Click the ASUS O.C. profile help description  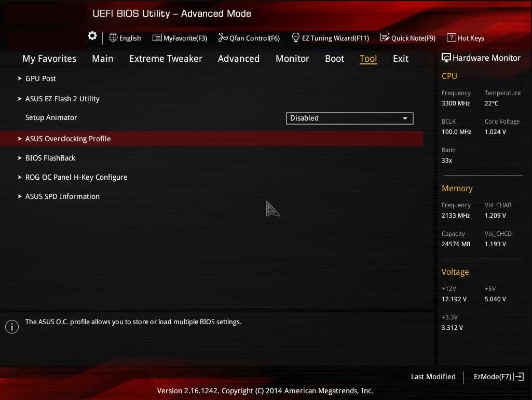pos(133,322)
